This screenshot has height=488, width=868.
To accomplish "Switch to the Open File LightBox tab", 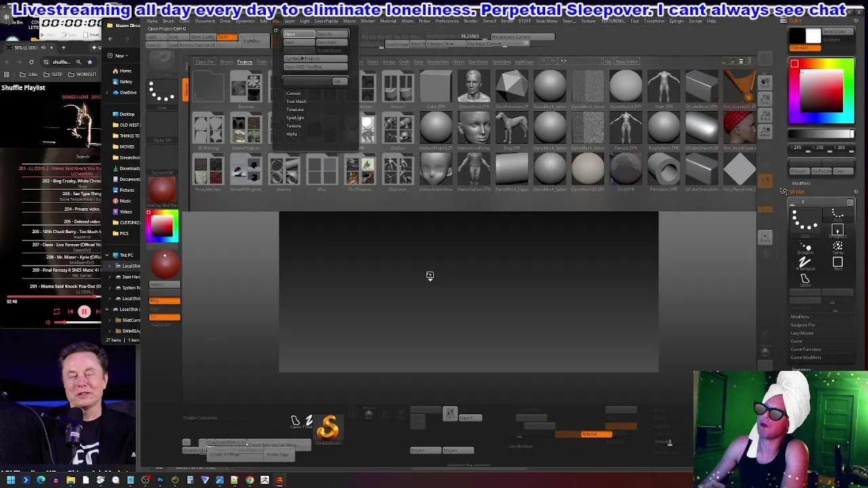I will 204,62.
